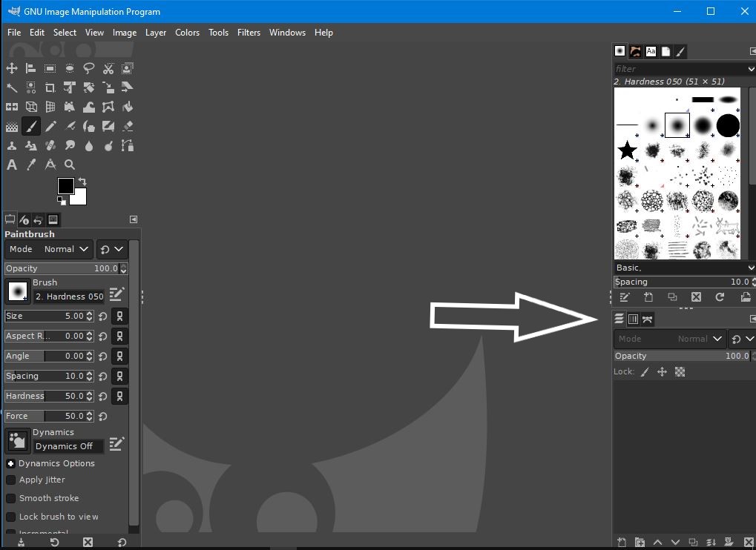This screenshot has height=550, width=756.
Task: Select the Text tool
Action: pyautogui.click(x=12, y=165)
